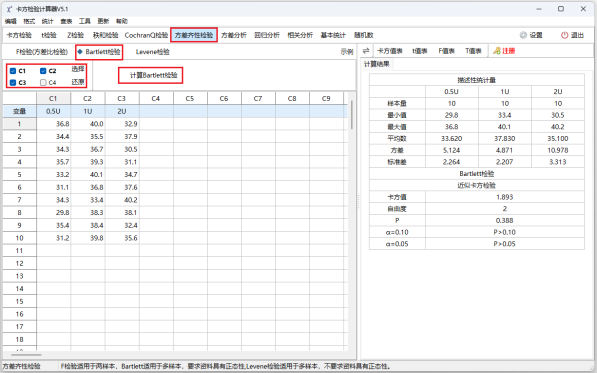The height and width of the screenshot is (373, 597).
Task: Open the 设置 settings button
Action: point(531,35)
